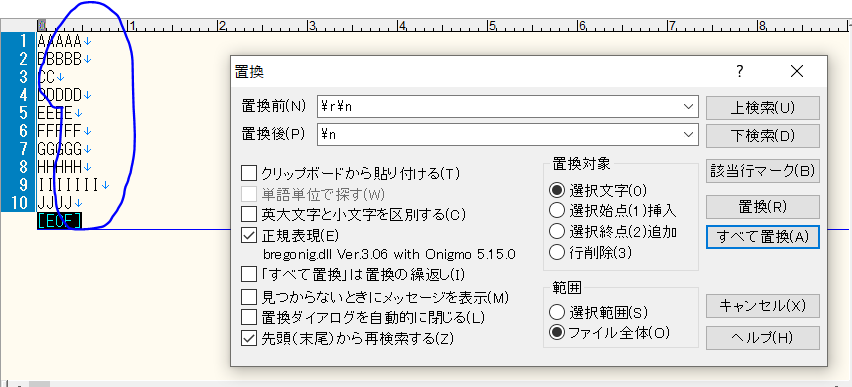This screenshot has width=852, height=387.
Task: Set range to 選択範囲(S)
Action: coord(557,313)
